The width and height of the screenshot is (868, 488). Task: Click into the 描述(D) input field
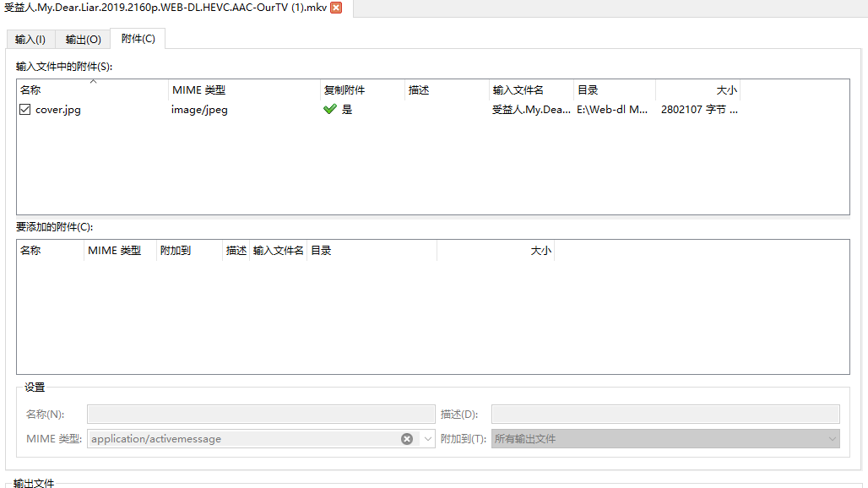click(x=665, y=414)
